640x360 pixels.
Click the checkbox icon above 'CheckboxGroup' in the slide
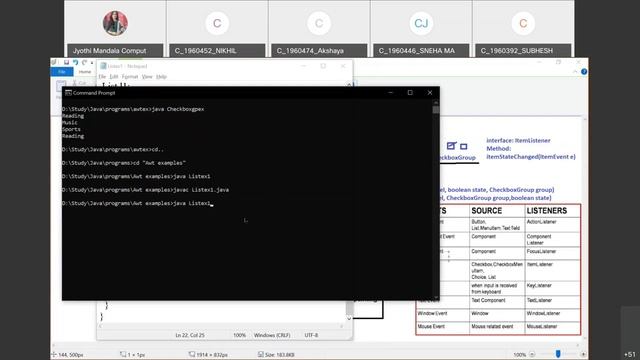(451, 146)
